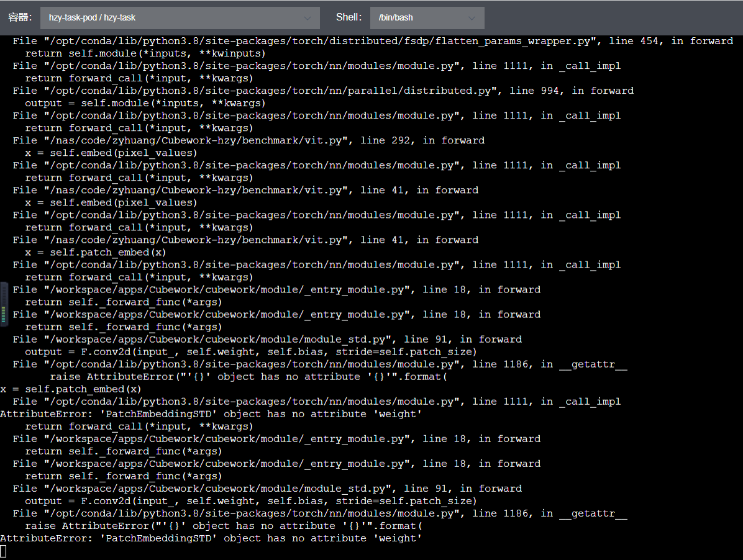The image size is (743, 560).
Task: Open the Shell /bin/bash dropdown
Action: [426, 18]
